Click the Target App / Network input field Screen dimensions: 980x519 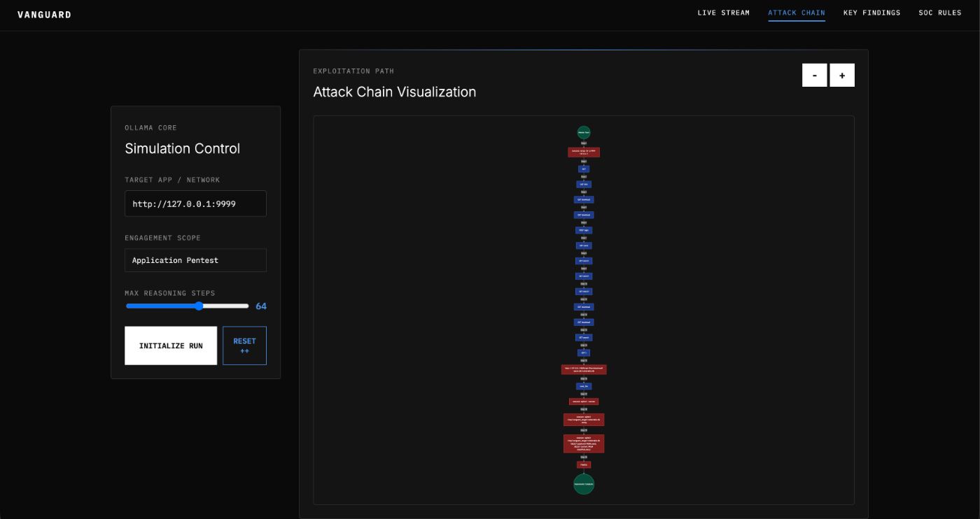(195, 204)
